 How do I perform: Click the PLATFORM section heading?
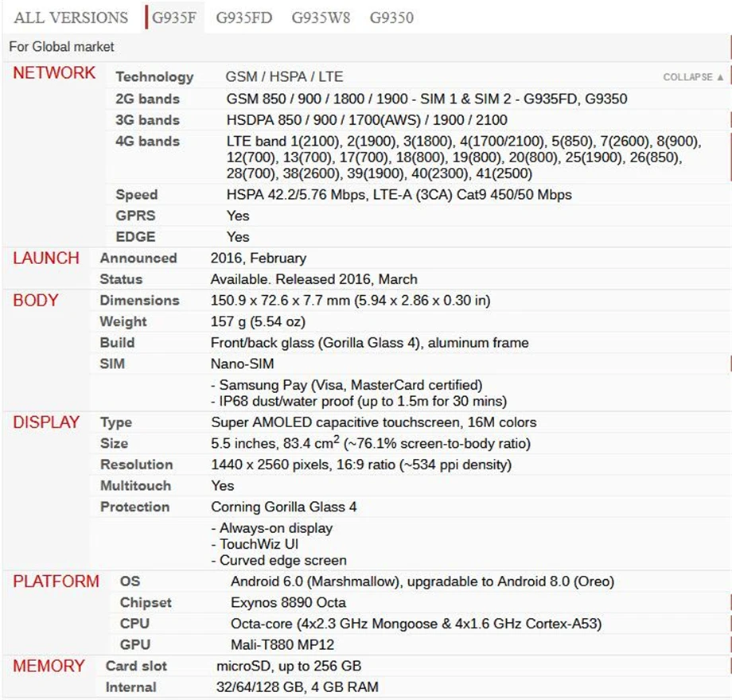coord(56,581)
